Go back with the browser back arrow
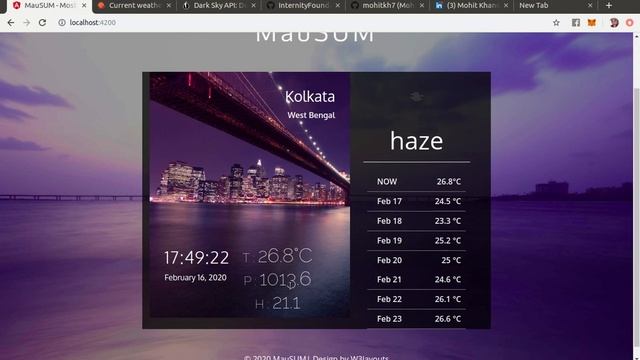Screen dimensions: 640x360 tap(11, 22)
